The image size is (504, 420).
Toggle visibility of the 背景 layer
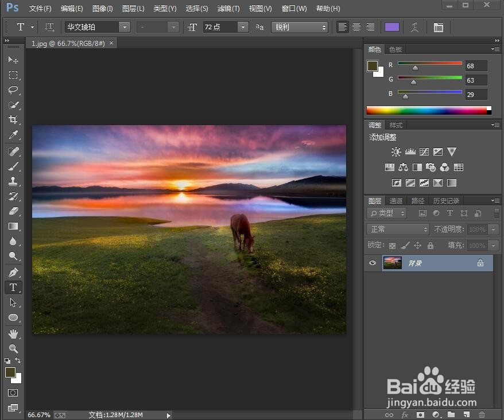373,263
